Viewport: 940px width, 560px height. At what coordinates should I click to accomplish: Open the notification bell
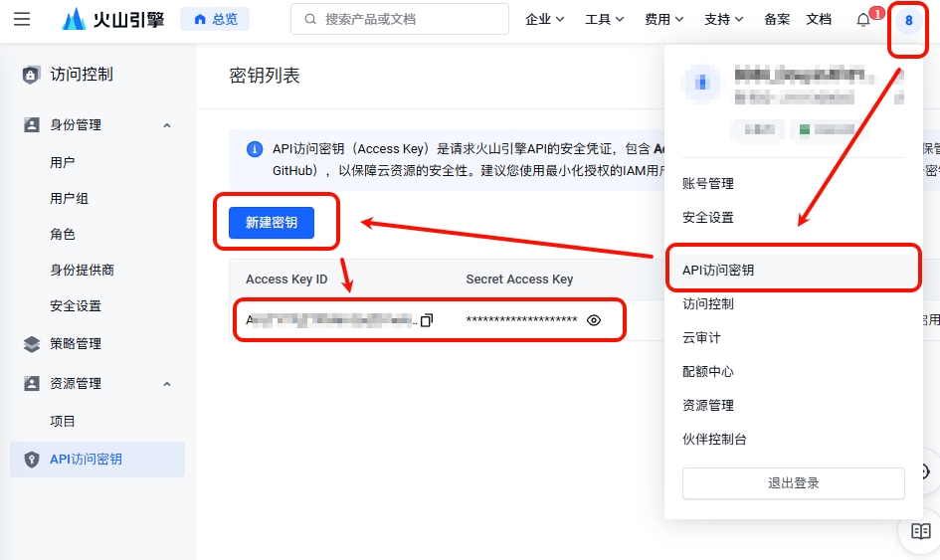pyautogui.click(x=863, y=20)
